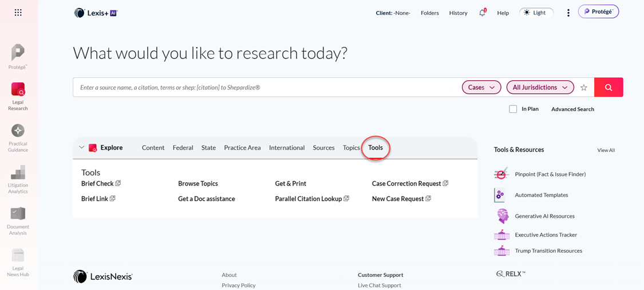Open the Cases content type dropdown
This screenshot has width=644, height=290.
pyautogui.click(x=482, y=87)
